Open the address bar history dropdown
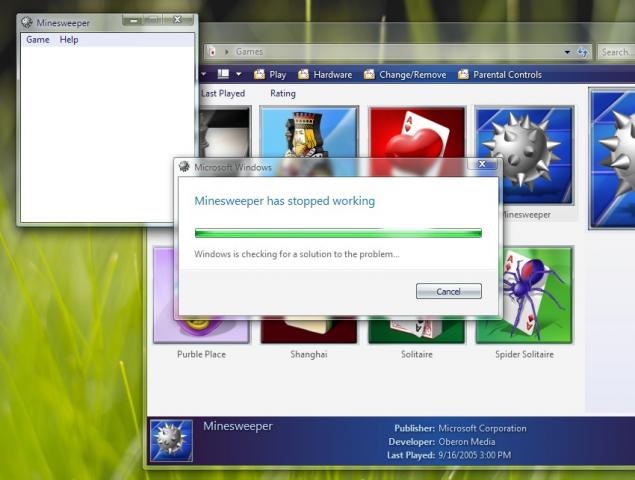The height and width of the screenshot is (480, 635). pos(567,52)
